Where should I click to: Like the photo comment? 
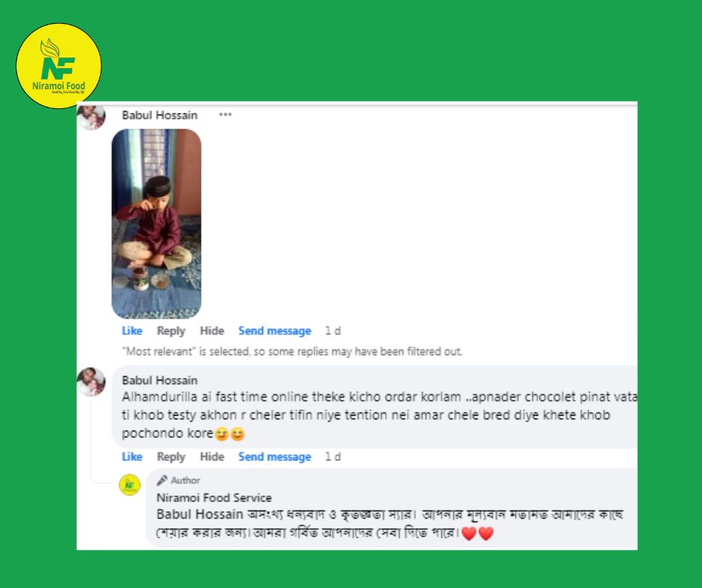coord(132,331)
